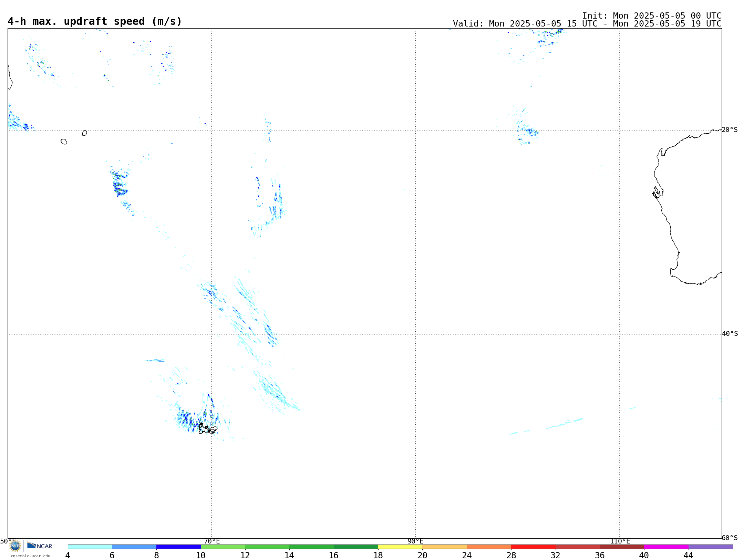Select the light cyan 4–6 colorbar swatch
This screenshot has height=560, width=744.
[90, 547]
